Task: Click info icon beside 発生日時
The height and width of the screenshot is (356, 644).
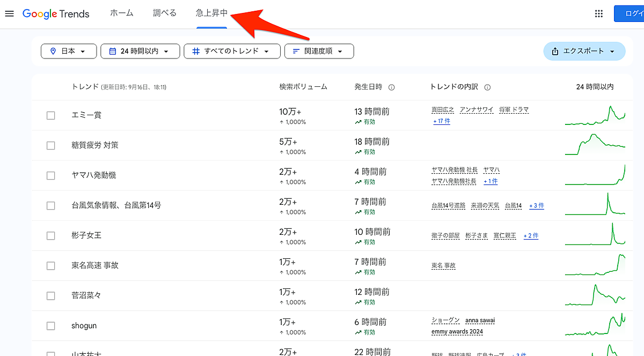Action: [x=392, y=87]
